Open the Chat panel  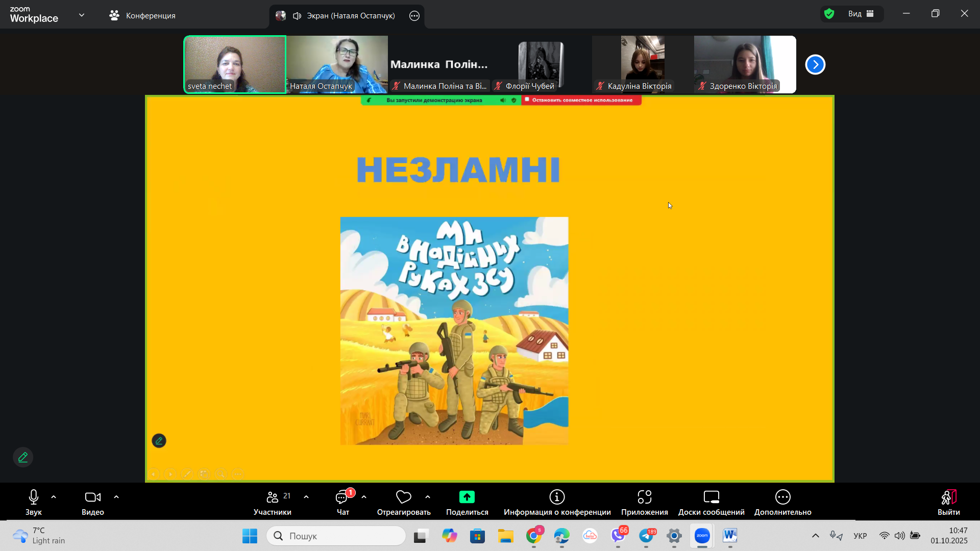(342, 497)
